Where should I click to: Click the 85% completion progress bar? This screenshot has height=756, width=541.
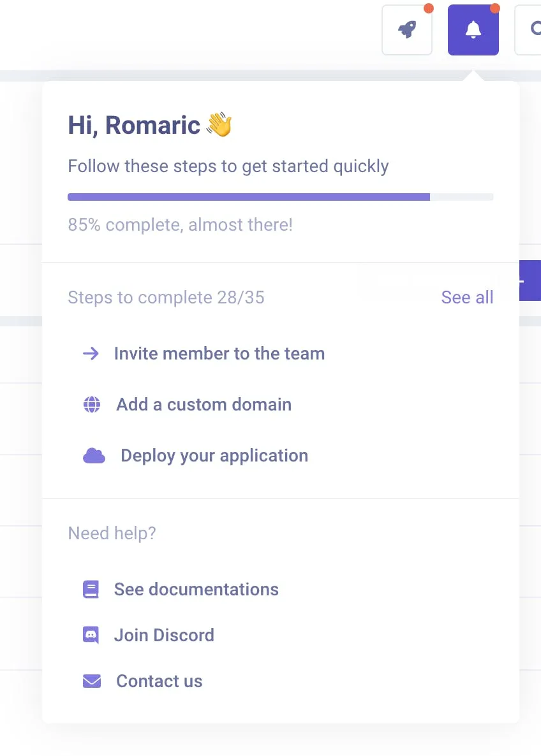[x=281, y=196]
